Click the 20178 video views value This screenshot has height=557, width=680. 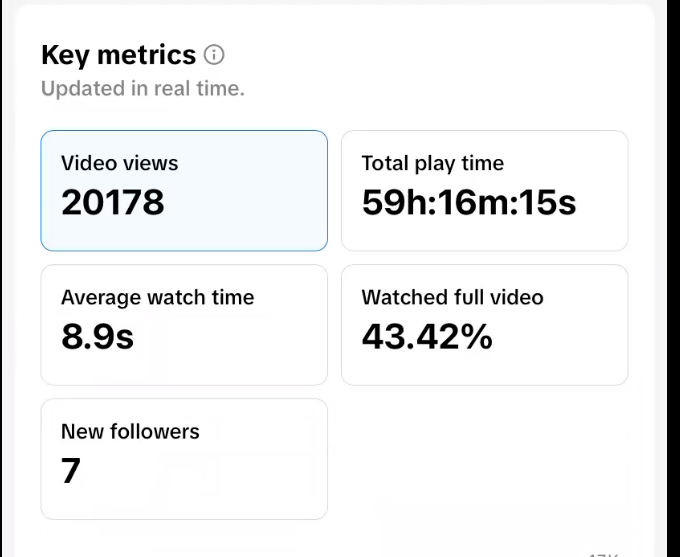(112, 203)
